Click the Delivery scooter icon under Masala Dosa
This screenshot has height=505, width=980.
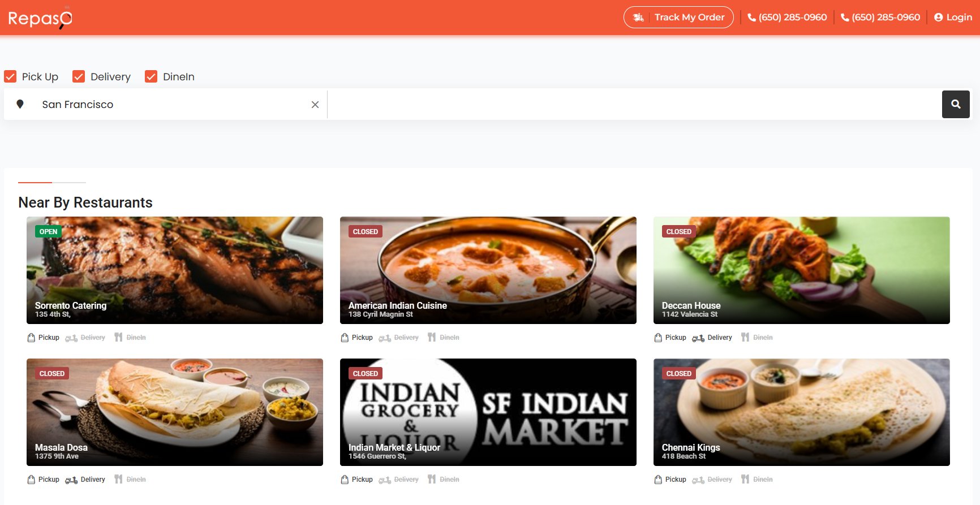point(71,480)
